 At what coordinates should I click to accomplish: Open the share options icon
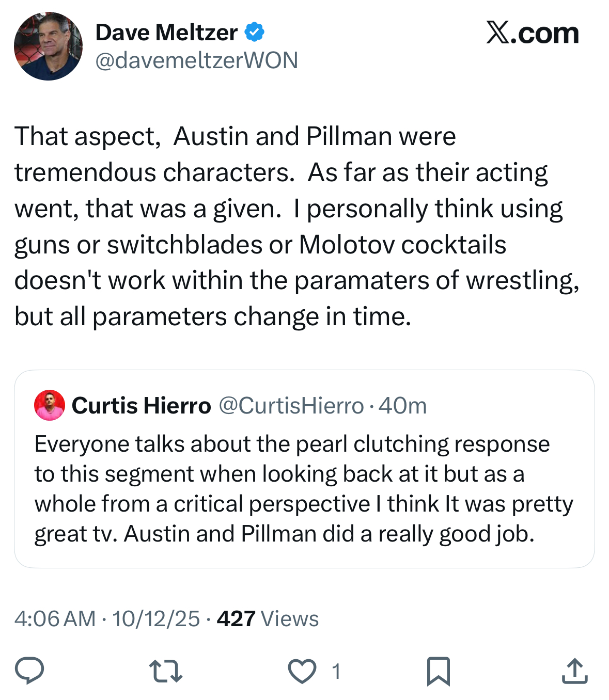click(574, 672)
